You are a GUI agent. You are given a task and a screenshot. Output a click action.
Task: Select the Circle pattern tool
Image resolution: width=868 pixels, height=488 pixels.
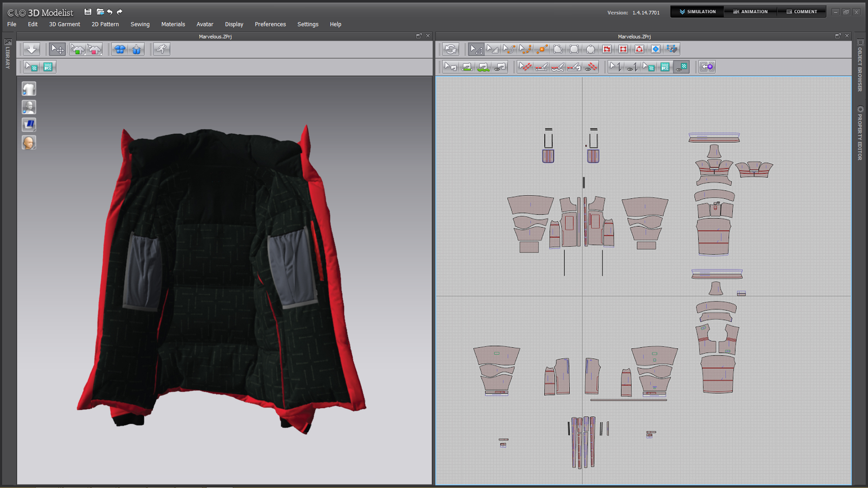coord(590,49)
